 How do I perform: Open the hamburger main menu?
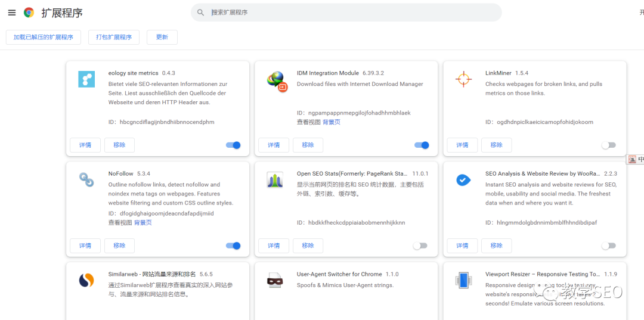[12, 13]
